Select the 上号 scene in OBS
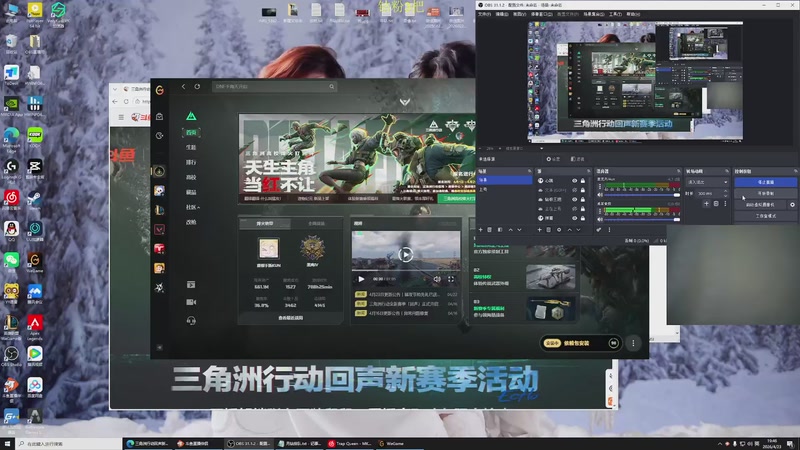This screenshot has width=800, height=450. coord(504,189)
